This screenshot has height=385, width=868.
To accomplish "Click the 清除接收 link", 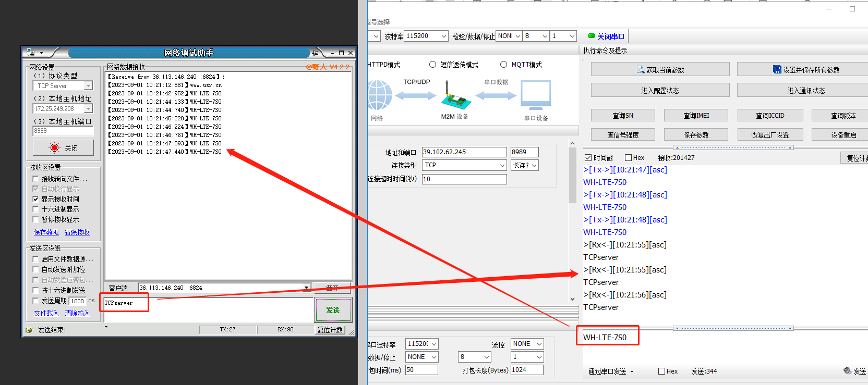I will [77, 232].
